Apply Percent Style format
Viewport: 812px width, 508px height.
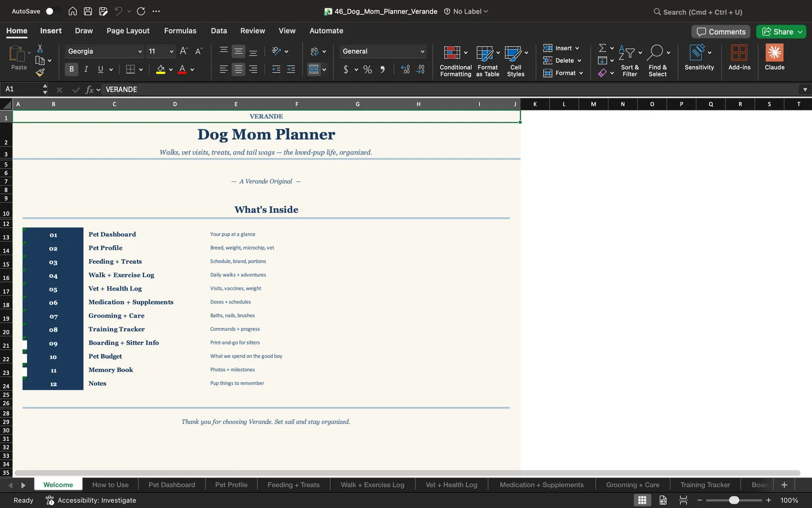pos(367,70)
